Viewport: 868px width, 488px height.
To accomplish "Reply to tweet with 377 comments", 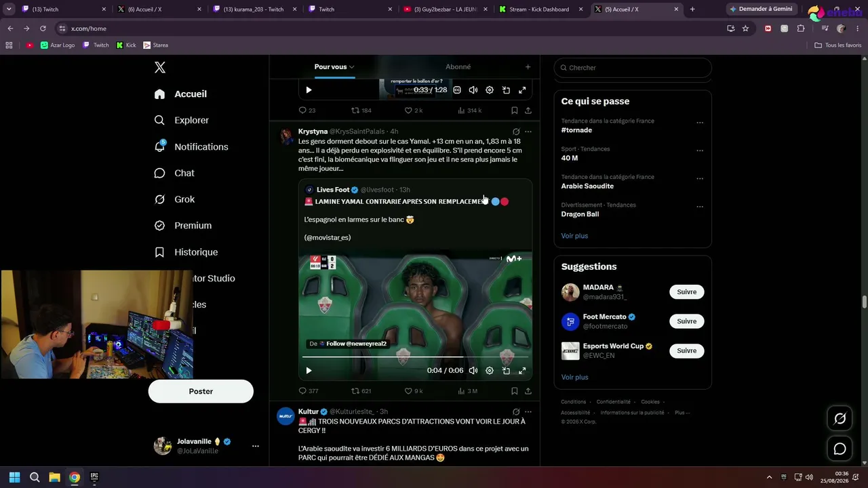I will [x=309, y=391].
